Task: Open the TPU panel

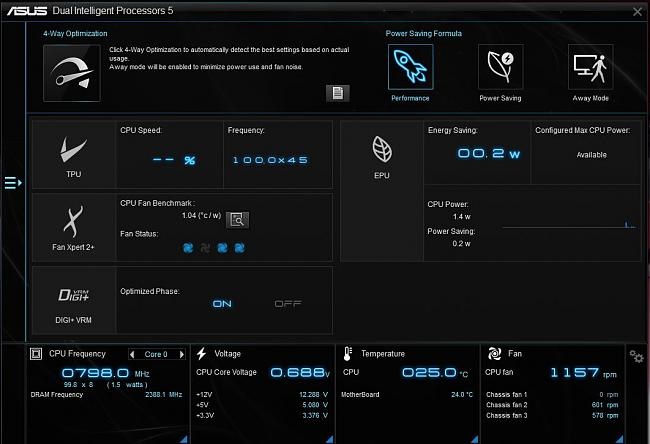Action: pos(74,155)
